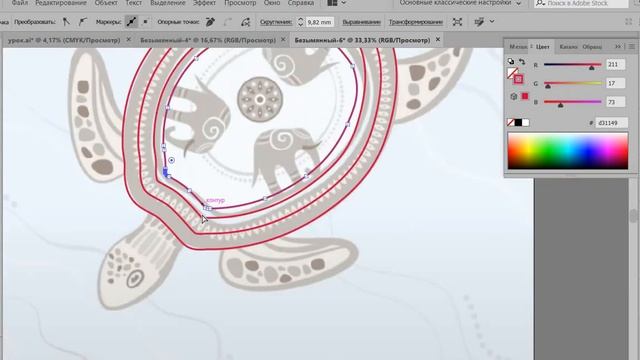This screenshot has height=360, width=640.
Task: Select the Цвет panel tab
Action: 542,47
